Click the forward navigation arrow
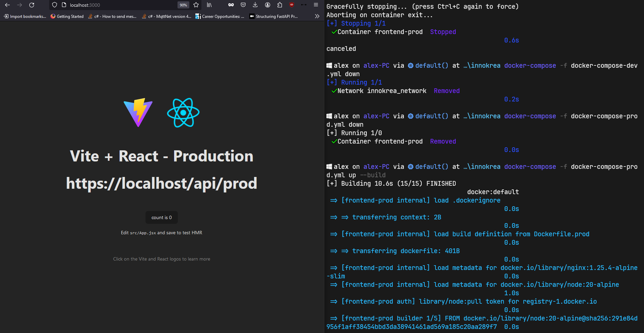Viewport: 644px width, 333px height. point(20,5)
